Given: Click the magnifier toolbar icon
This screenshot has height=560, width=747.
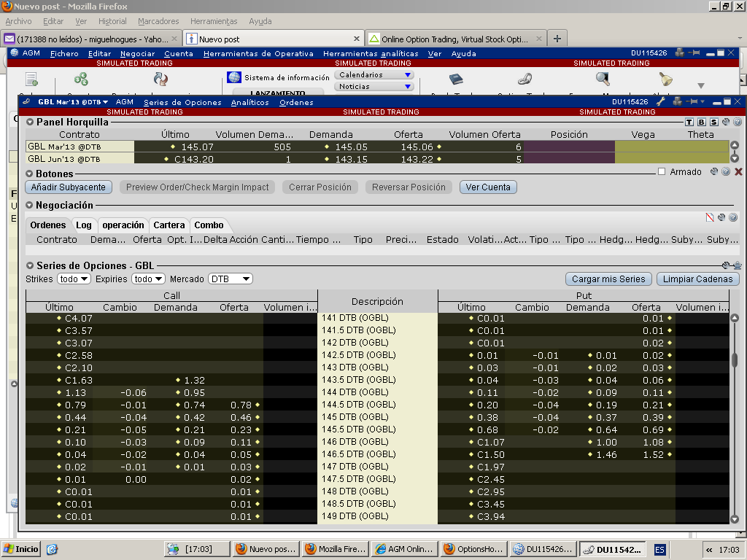Looking at the screenshot, I should coord(603,79).
